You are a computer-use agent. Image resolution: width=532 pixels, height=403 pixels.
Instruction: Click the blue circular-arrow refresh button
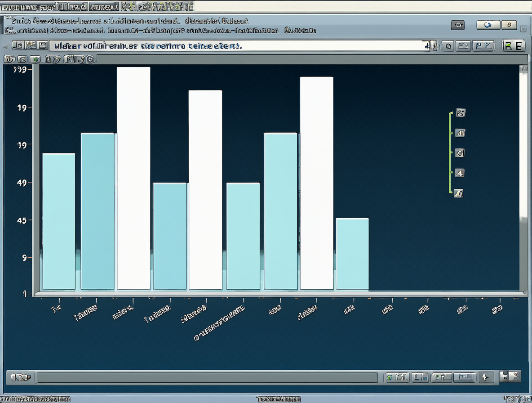pos(488,25)
